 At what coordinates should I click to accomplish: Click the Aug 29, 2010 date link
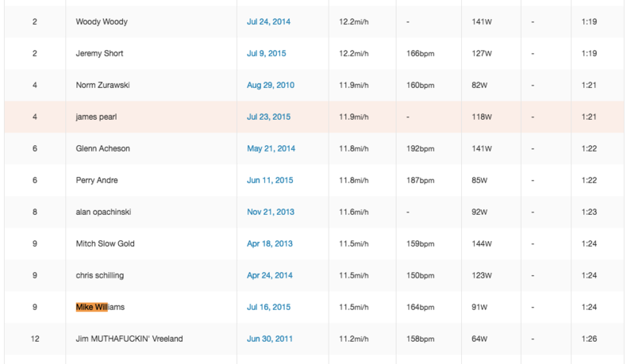[x=270, y=86]
